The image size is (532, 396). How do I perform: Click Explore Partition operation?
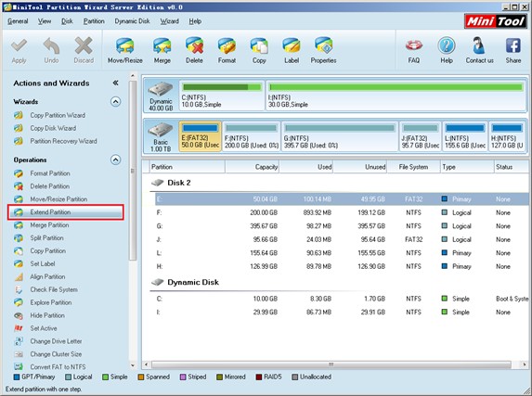(x=50, y=302)
